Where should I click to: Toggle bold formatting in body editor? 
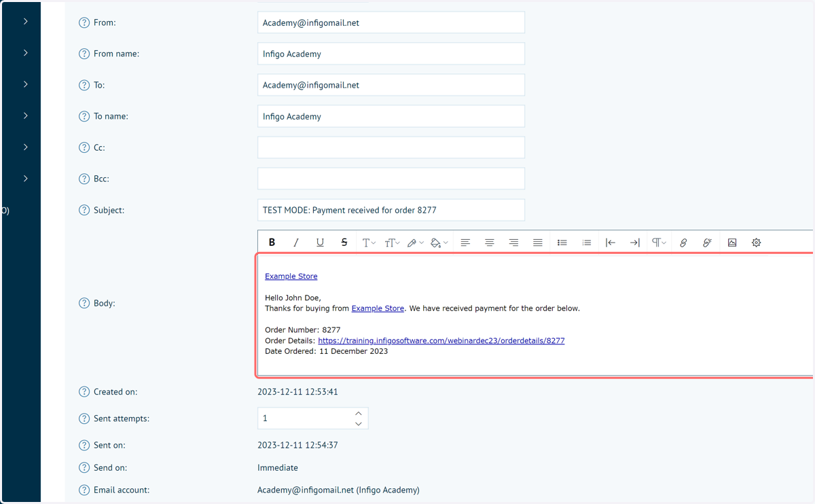(272, 242)
